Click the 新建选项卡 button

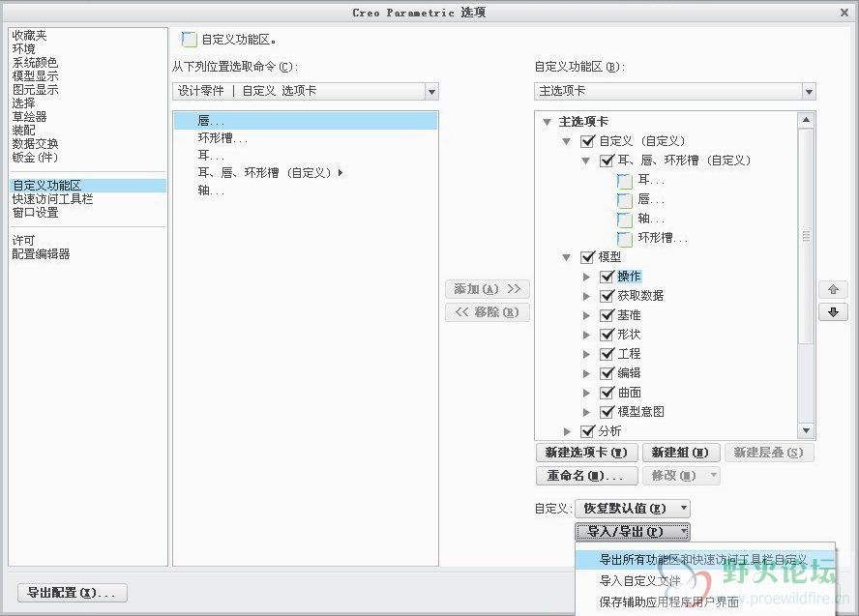click(x=586, y=453)
